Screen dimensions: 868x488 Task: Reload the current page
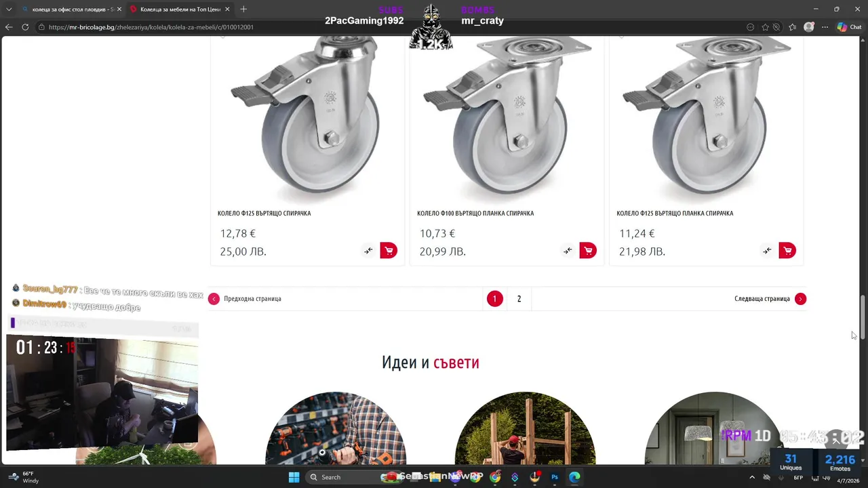(25, 27)
